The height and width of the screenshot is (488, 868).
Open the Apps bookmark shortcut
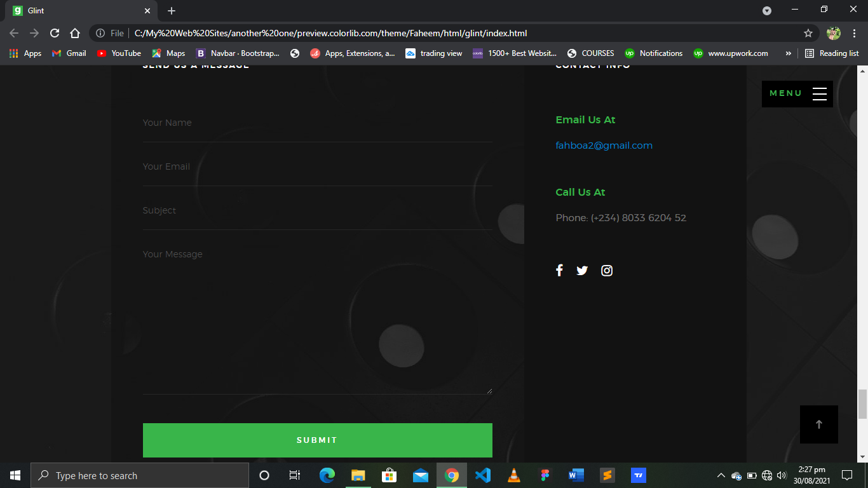(x=25, y=53)
